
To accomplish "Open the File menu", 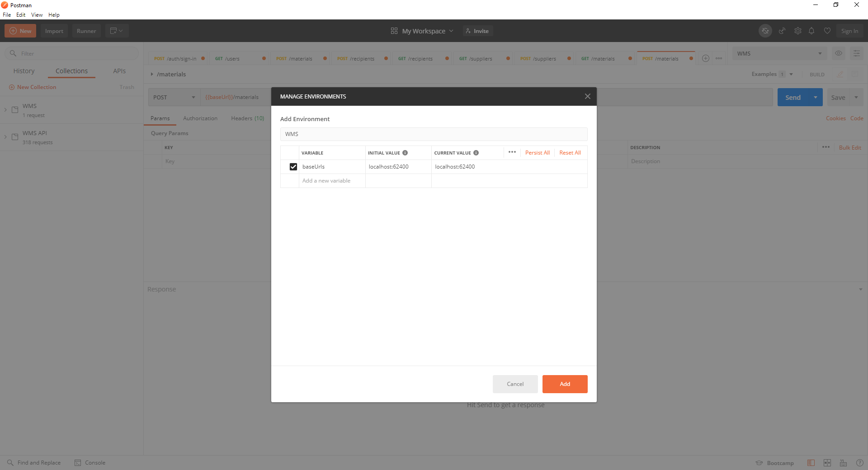I will click(x=7, y=15).
